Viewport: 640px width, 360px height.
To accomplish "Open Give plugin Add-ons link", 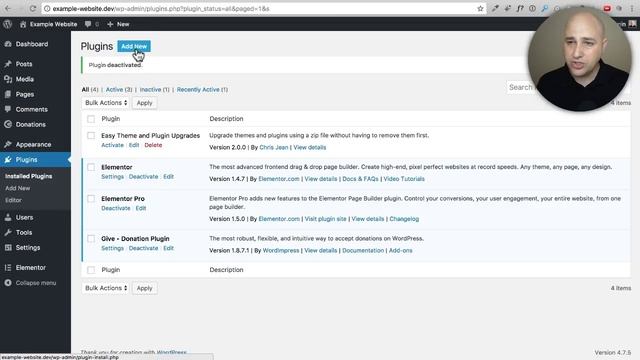I will (400, 251).
